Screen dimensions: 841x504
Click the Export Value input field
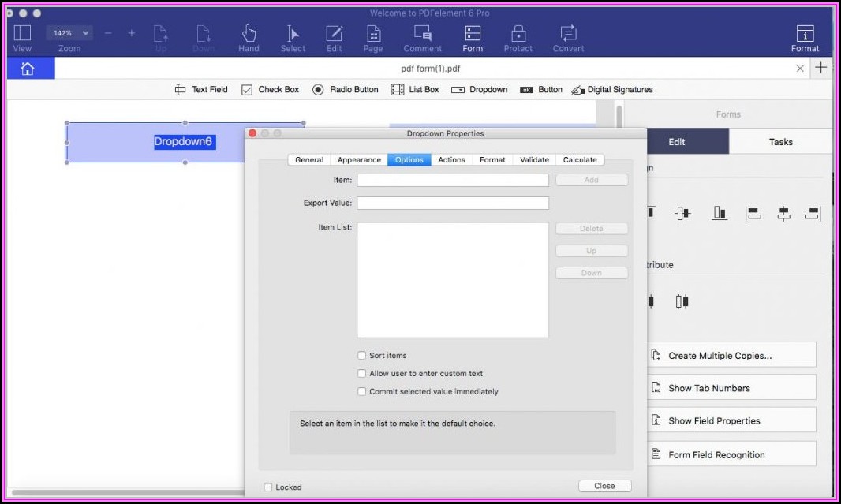coord(453,203)
